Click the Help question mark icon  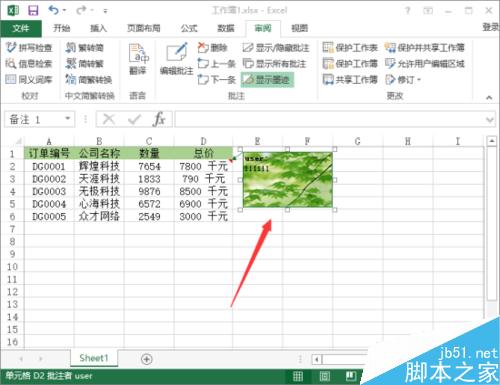click(408, 11)
